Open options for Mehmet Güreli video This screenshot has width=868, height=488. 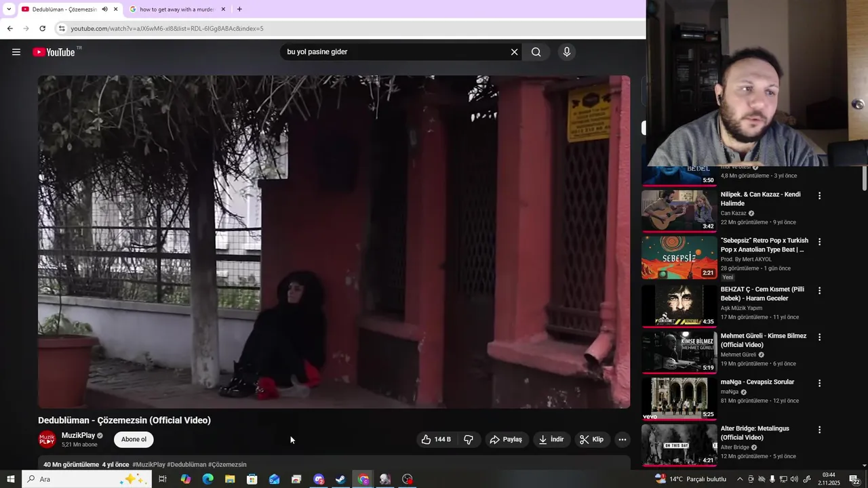point(819,337)
